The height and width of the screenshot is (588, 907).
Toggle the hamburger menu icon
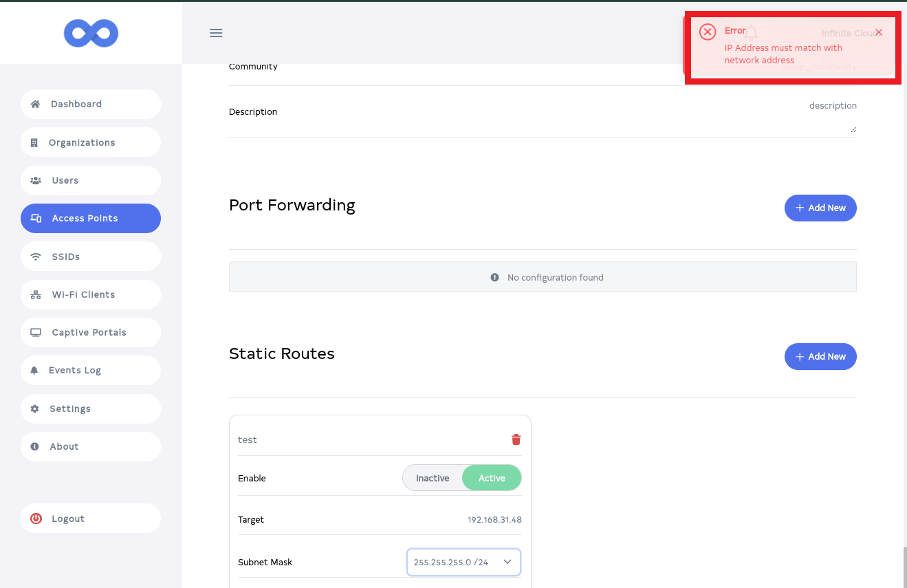pos(216,33)
